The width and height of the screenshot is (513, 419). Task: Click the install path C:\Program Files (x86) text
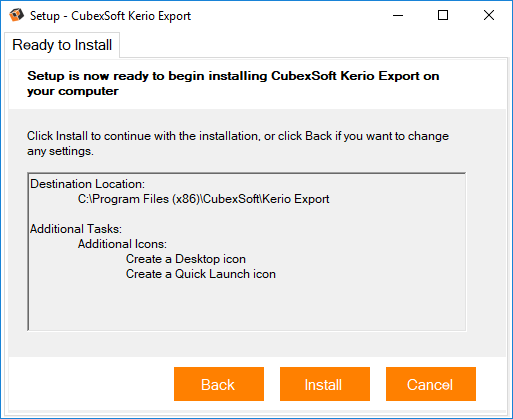coord(203,199)
